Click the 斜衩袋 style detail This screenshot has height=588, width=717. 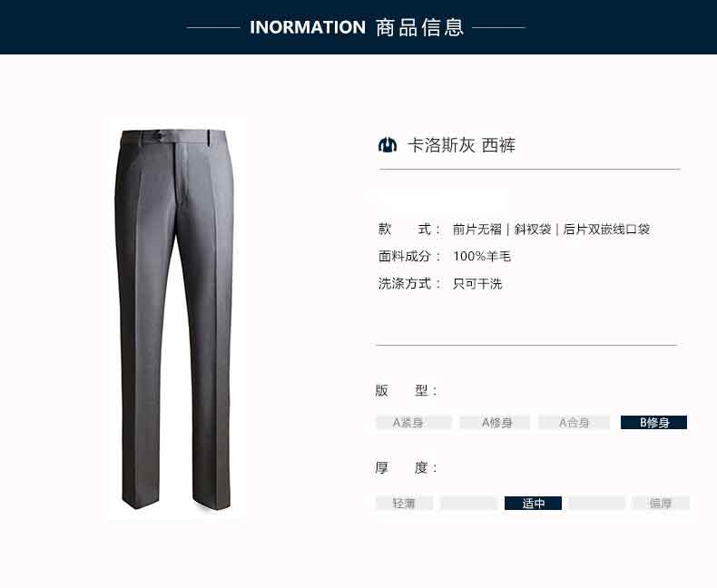click(x=532, y=229)
